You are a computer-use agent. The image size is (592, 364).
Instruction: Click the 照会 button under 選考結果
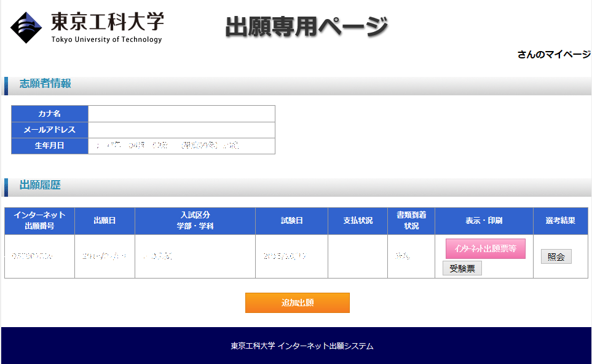click(x=556, y=257)
